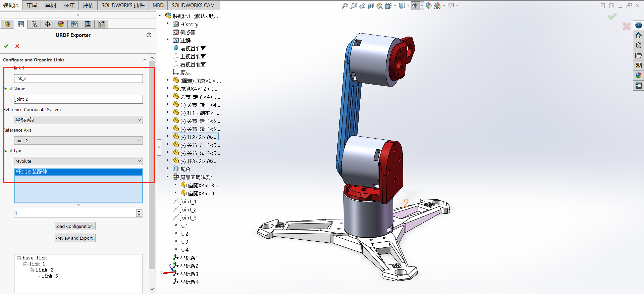
Task: Confirm URDF Exporter with green checkmark
Action: pos(6,46)
